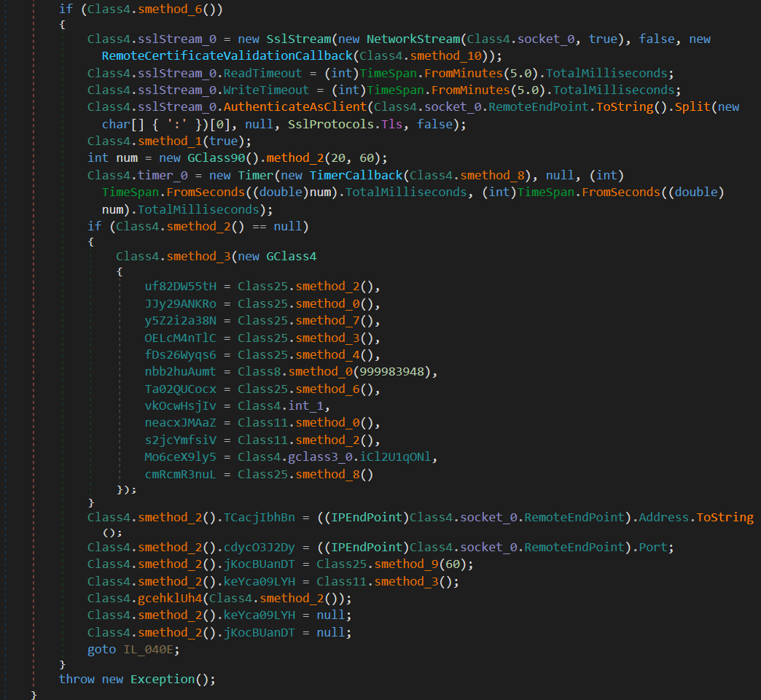Viewport: 761px width, 700px height.
Task: Click GClass4 type in object initializer
Action: [x=291, y=257]
